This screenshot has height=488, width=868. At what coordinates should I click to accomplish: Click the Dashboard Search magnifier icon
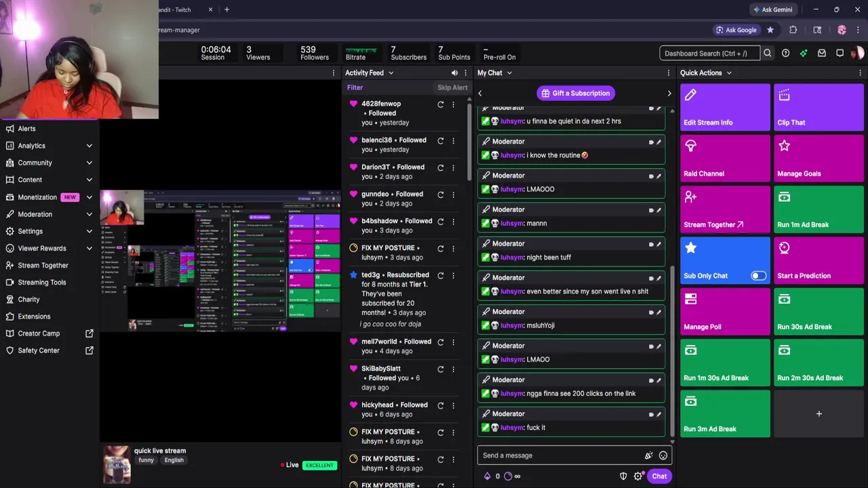768,53
